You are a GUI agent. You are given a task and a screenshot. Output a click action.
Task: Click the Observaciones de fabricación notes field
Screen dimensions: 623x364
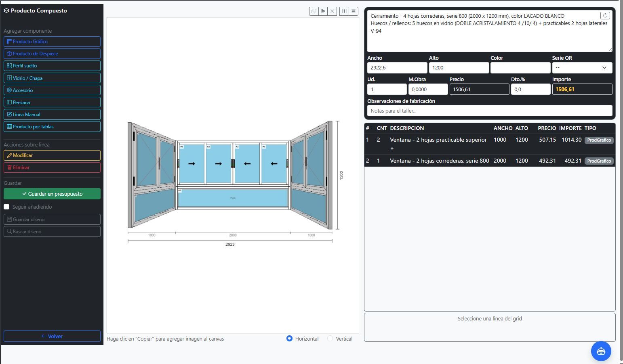pos(490,111)
